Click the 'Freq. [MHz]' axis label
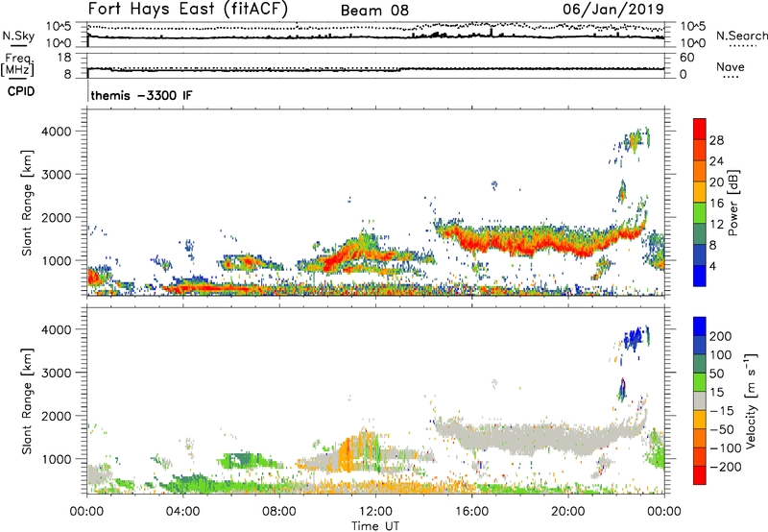 click(17, 64)
